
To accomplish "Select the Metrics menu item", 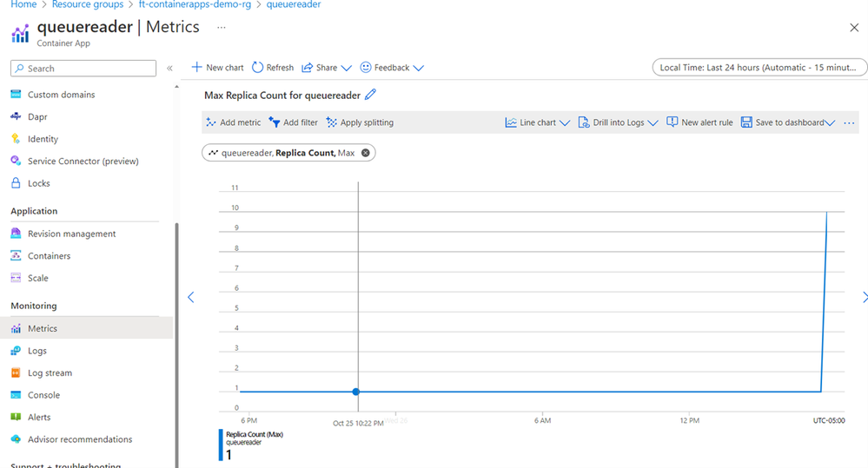I will (86, 328).
